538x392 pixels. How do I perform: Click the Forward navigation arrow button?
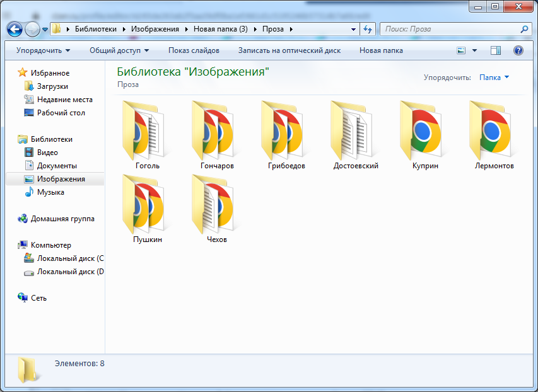(x=32, y=29)
